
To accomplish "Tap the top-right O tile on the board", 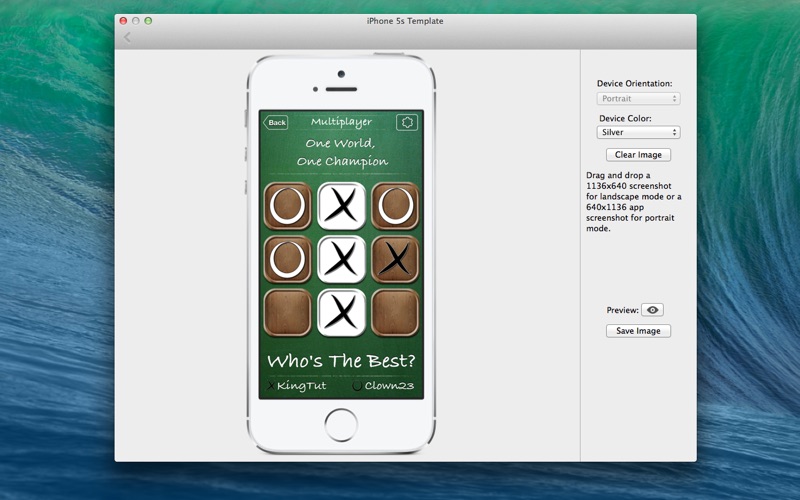I will pyautogui.click(x=395, y=206).
